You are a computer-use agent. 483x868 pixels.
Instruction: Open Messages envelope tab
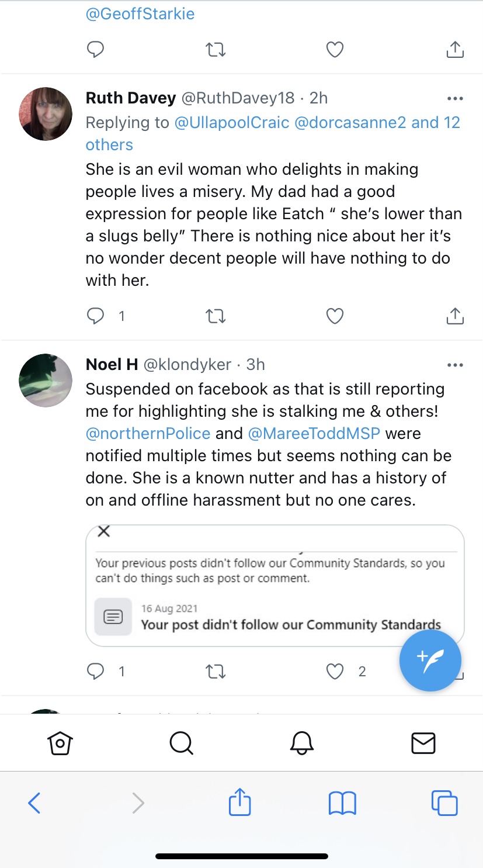point(423,743)
